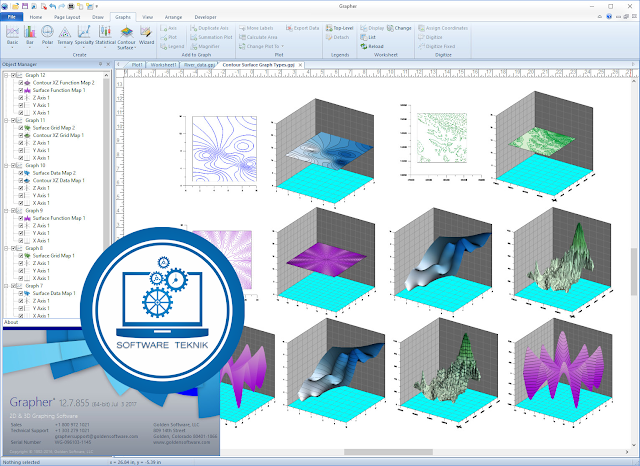Click the blue Help icon near ribbon tabs
Screen dimensions: 640x466
coord(609,17)
